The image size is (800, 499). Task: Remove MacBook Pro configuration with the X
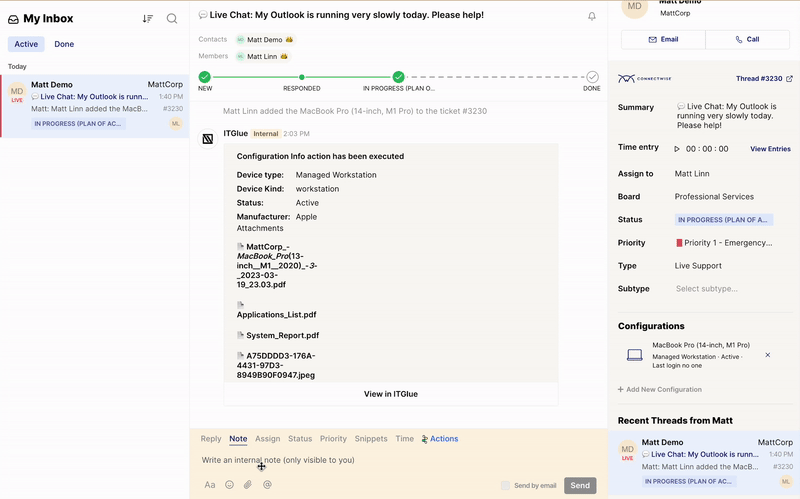[x=768, y=355]
